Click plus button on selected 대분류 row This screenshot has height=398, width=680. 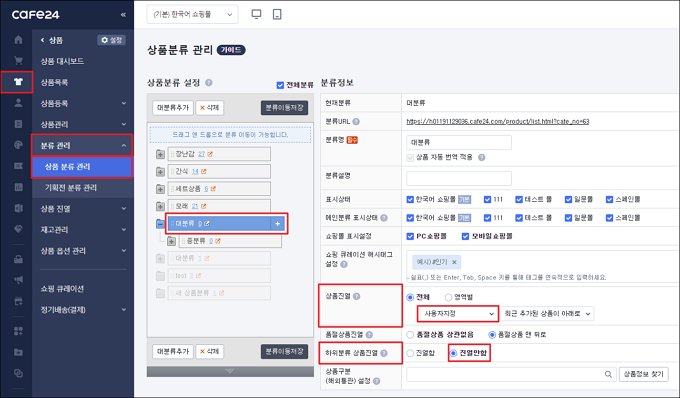tap(278, 224)
